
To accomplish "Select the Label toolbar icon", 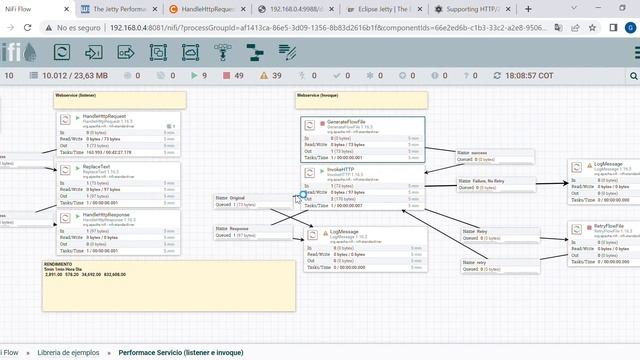I will [x=287, y=52].
